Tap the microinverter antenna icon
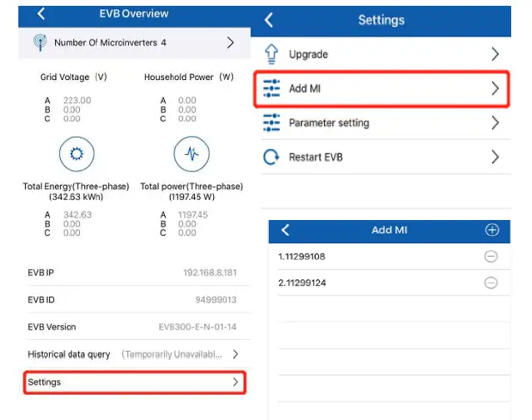The image size is (532, 420). 39,42
